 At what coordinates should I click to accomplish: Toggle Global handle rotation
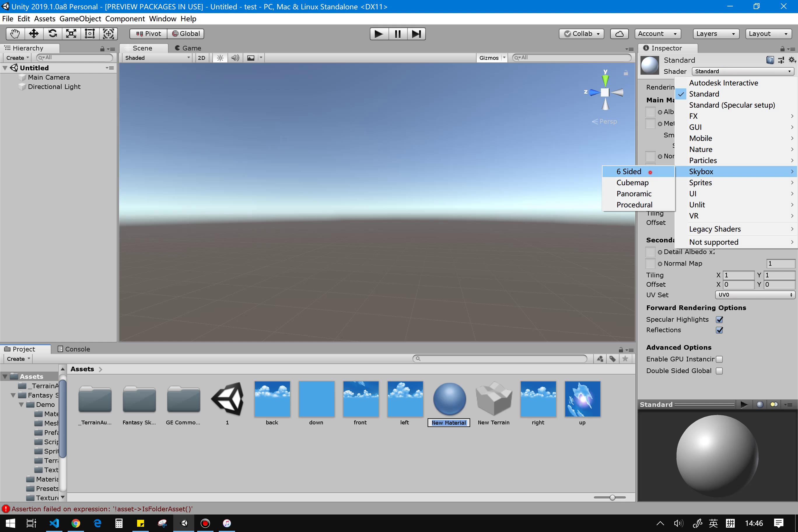(186, 34)
